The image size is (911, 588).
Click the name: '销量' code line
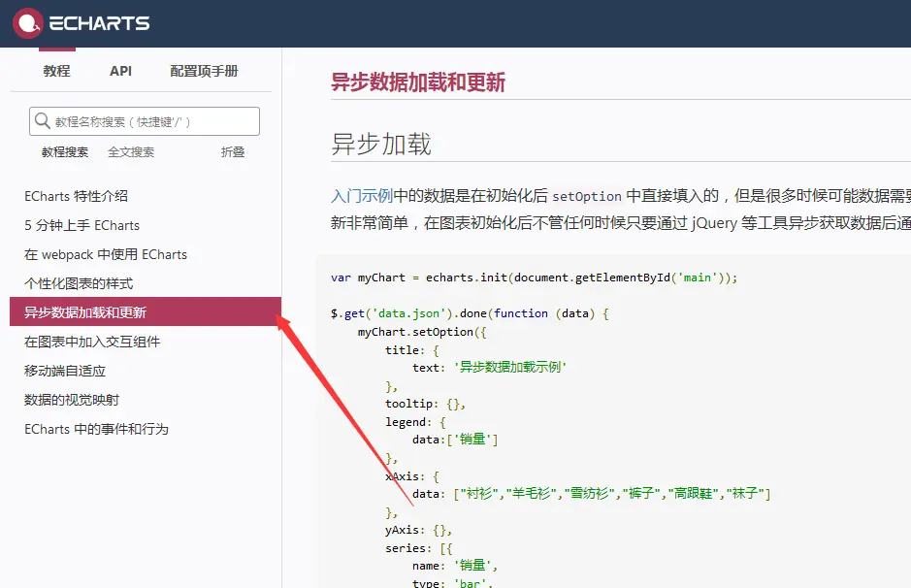(x=455, y=566)
